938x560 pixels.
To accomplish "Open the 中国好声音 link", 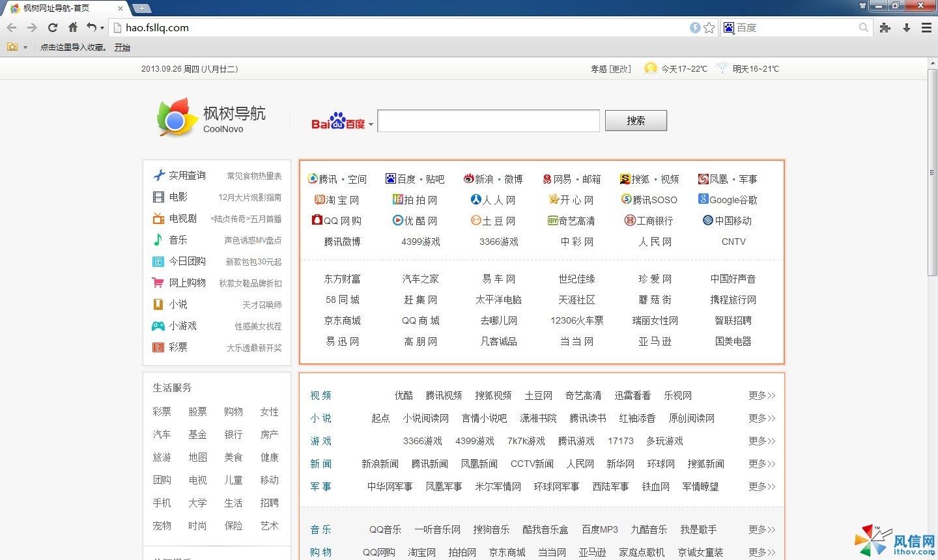I will click(x=733, y=279).
